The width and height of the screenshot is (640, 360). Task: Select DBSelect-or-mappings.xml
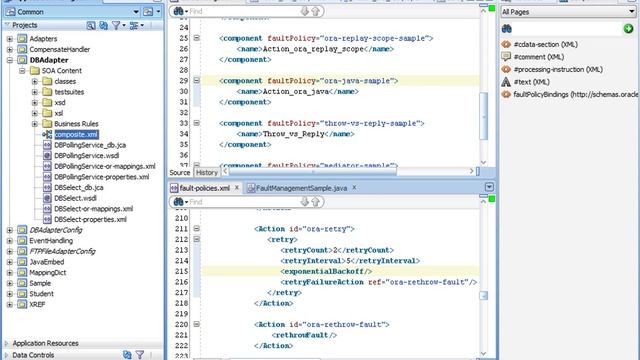tap(93, 209)
